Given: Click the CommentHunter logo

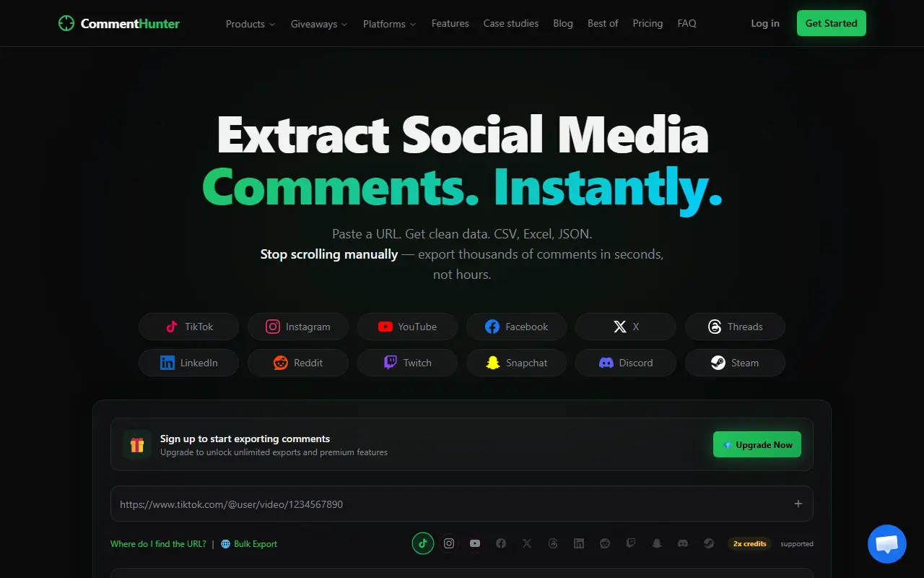Looking at the screenshot, I should click(119, 23).
